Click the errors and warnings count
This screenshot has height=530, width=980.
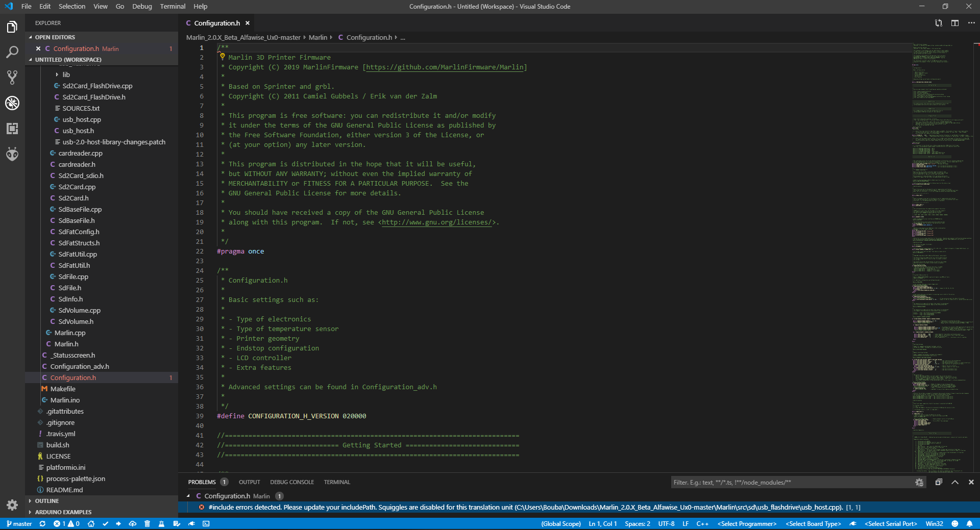pyautogui.click(x=66, y=524)
